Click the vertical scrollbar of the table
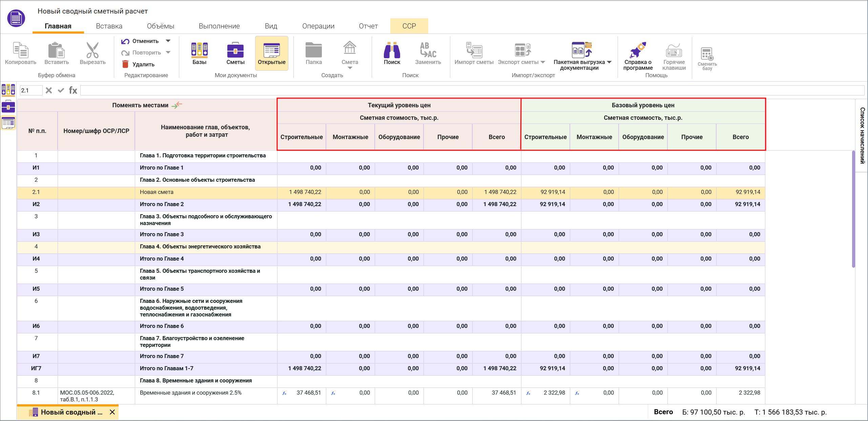The width and height of the screenshot is (868, 421). point(853,210)
